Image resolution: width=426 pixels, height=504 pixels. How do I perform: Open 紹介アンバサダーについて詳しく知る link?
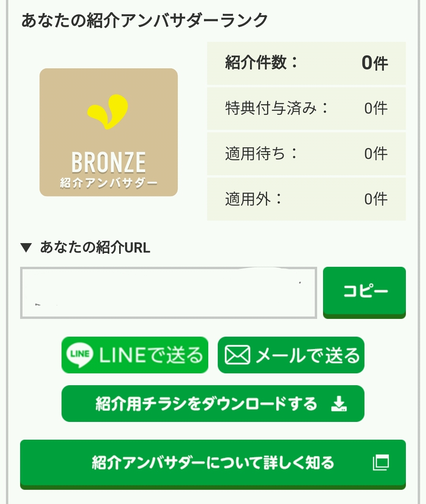click(213, 463)
